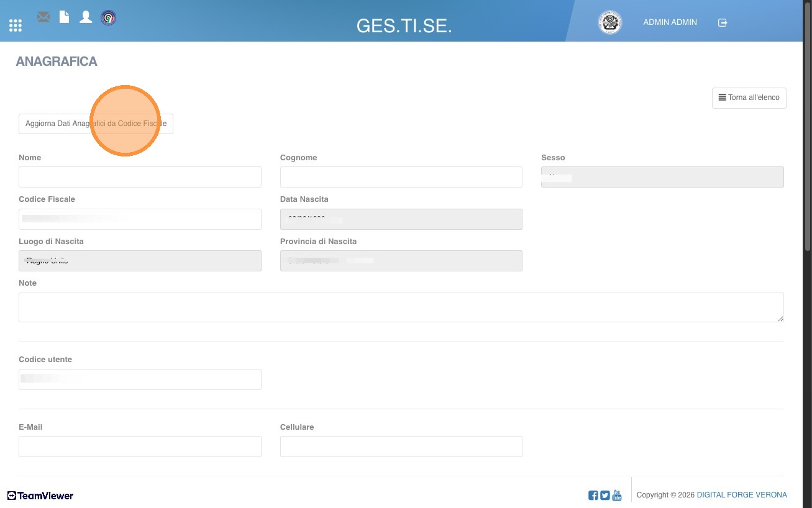This screenshot has height=508, width=812.
Task: Open the Facebook page icon
Action: [x=593, y=496]
